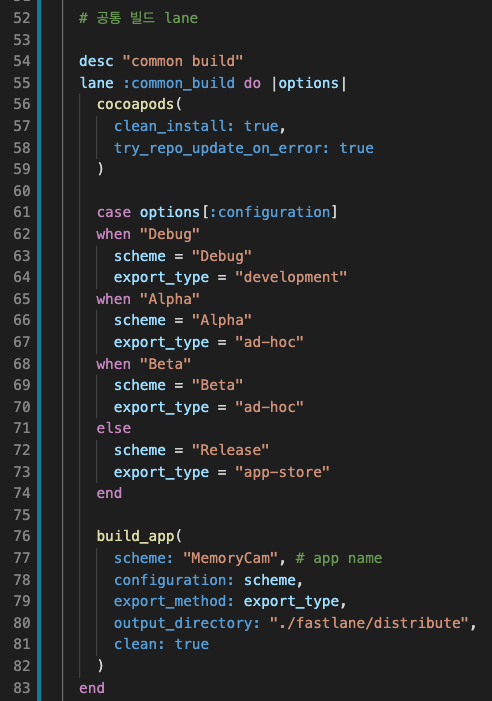Click clean: true on line 81
Image resolution: width=492 pixels, height=701 pixels.
pos(161,644)
